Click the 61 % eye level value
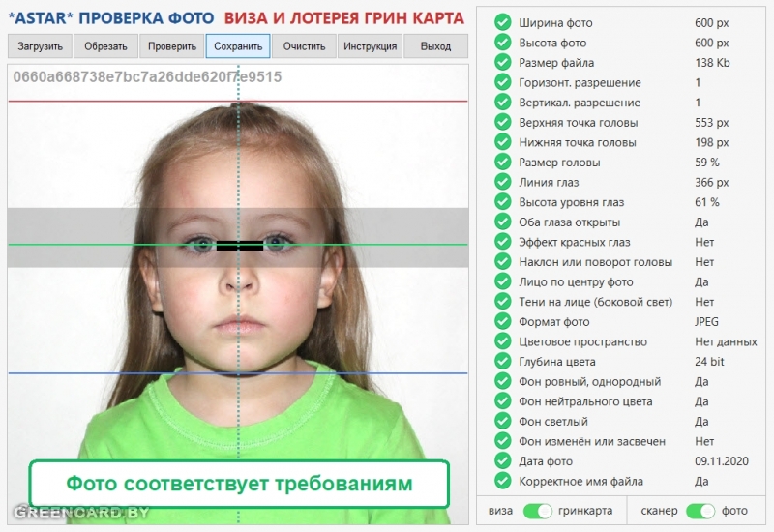Screen dimensions: 774x532 707,202
